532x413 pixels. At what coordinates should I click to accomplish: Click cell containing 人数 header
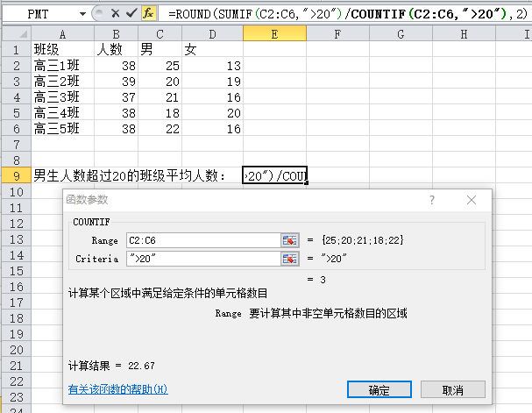[x=116, y=50]
